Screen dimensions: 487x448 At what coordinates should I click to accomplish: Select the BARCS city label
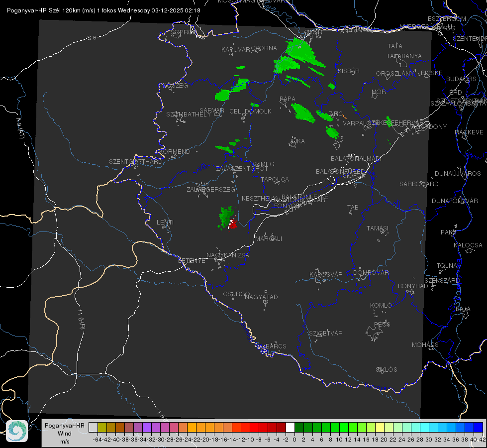276,346
